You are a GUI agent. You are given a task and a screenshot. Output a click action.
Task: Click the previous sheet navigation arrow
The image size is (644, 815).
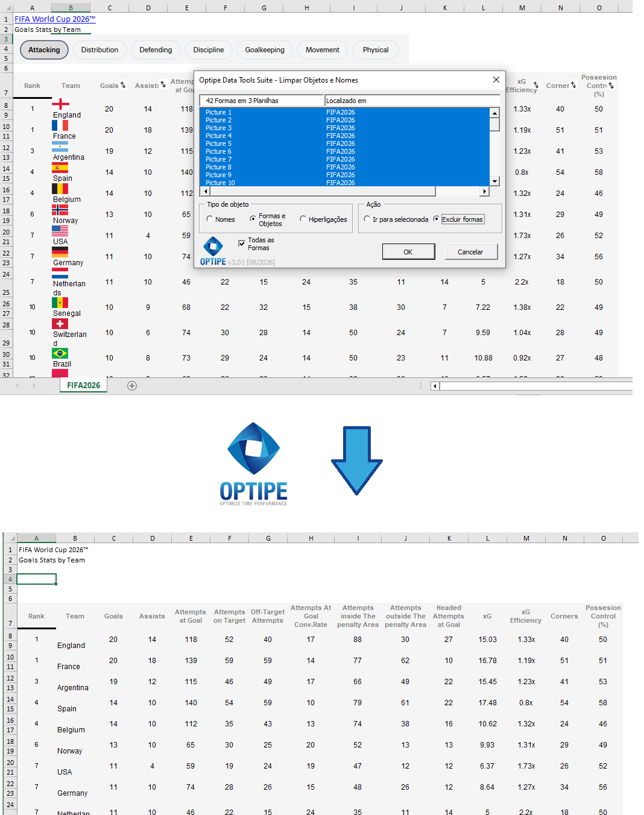point(17,386)
